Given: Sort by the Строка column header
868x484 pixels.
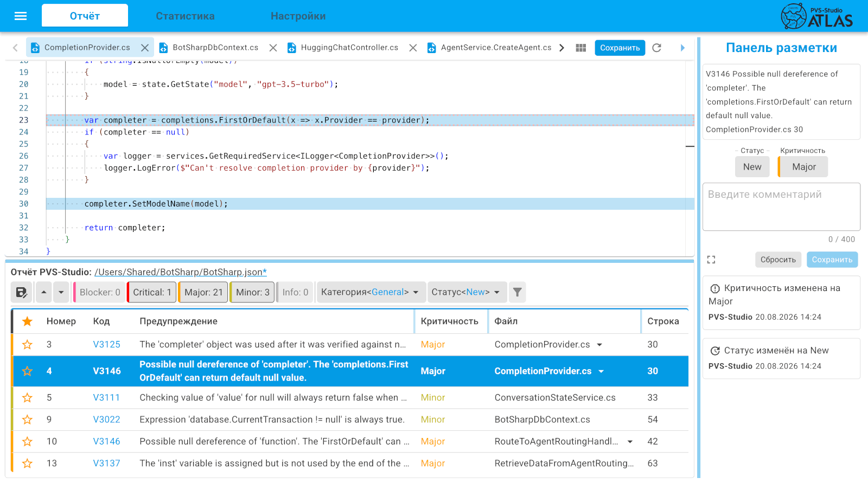Looking at the screenshot, I should coord(663,321).
